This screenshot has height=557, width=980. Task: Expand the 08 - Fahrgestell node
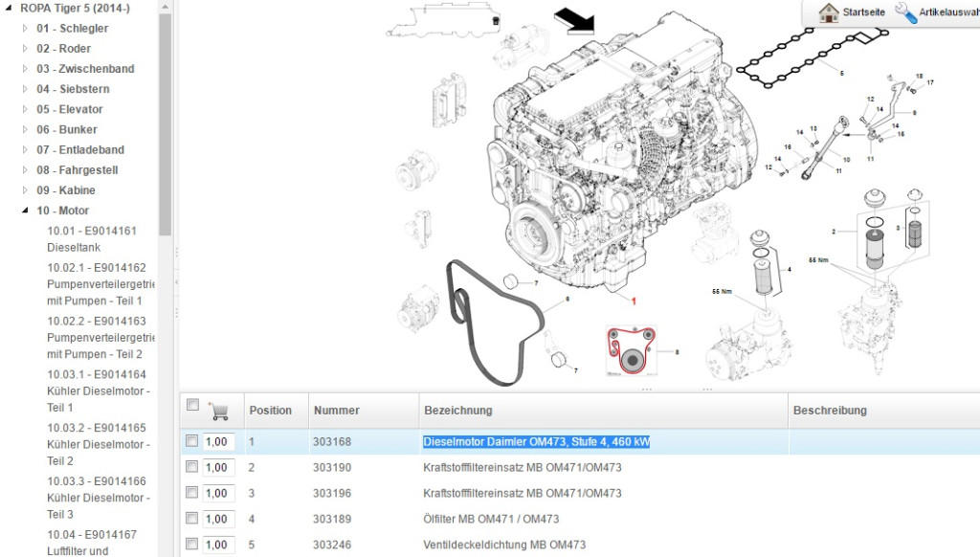[25, 170]
